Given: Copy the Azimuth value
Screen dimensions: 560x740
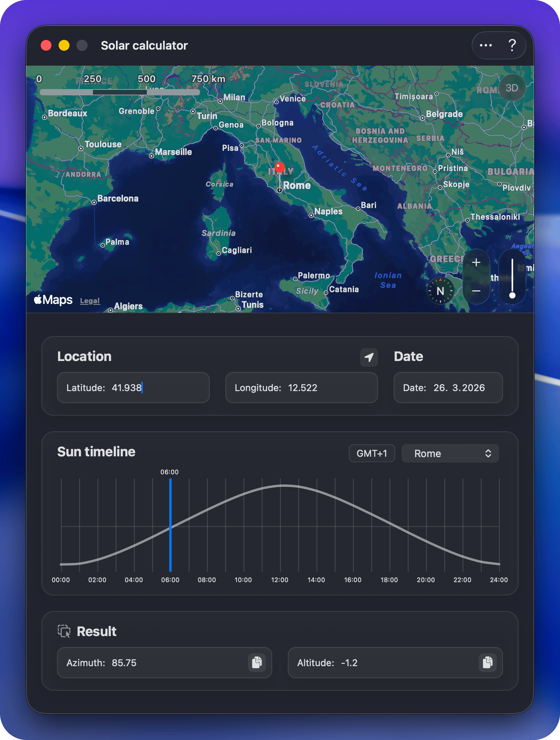Looking at the screenshot, I should [x=257, y=662].
